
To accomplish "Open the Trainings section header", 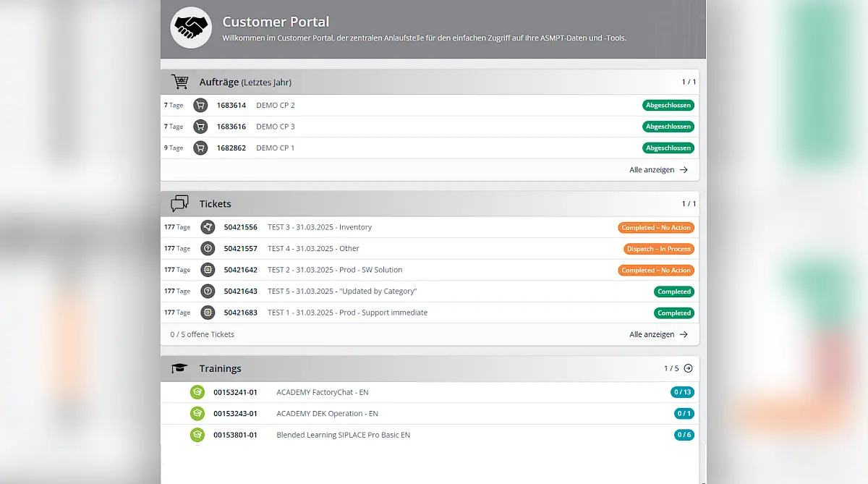I will point(220,369).
